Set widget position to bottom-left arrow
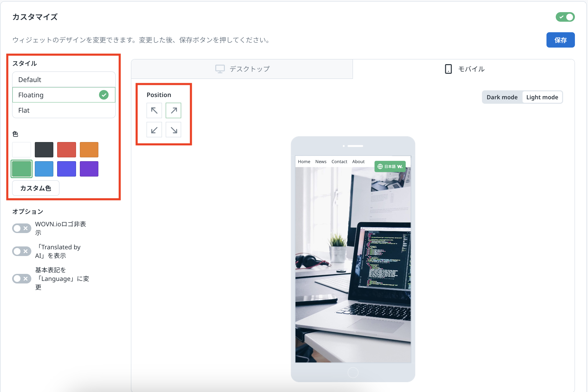588x392 pixels. [154, 130]
